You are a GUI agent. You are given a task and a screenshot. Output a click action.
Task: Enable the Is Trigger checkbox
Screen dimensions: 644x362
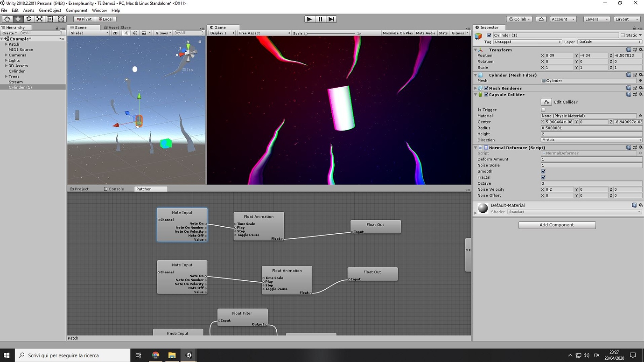543,109
